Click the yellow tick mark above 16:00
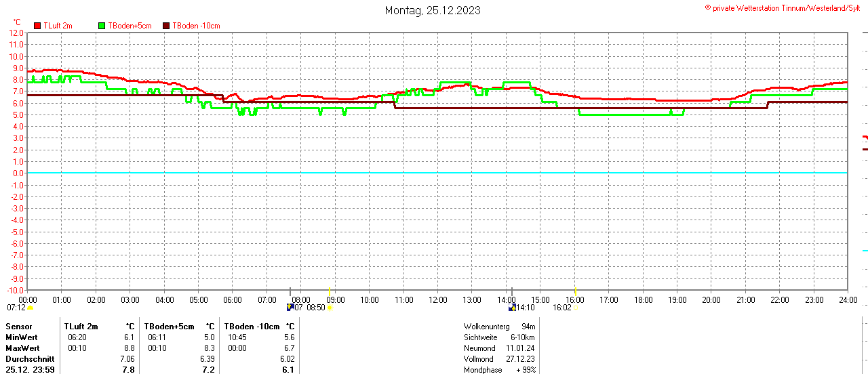 pyautogui.click(x=575, y=290)
